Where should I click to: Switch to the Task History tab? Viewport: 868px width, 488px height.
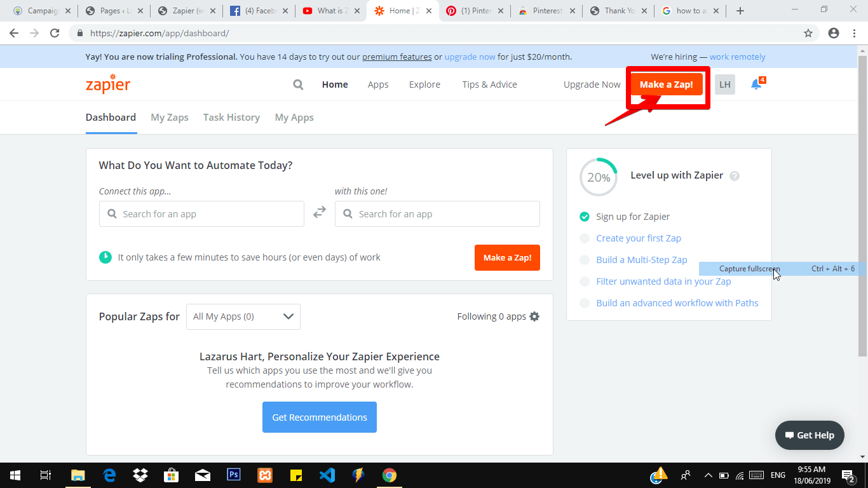(x=231, y=118)
